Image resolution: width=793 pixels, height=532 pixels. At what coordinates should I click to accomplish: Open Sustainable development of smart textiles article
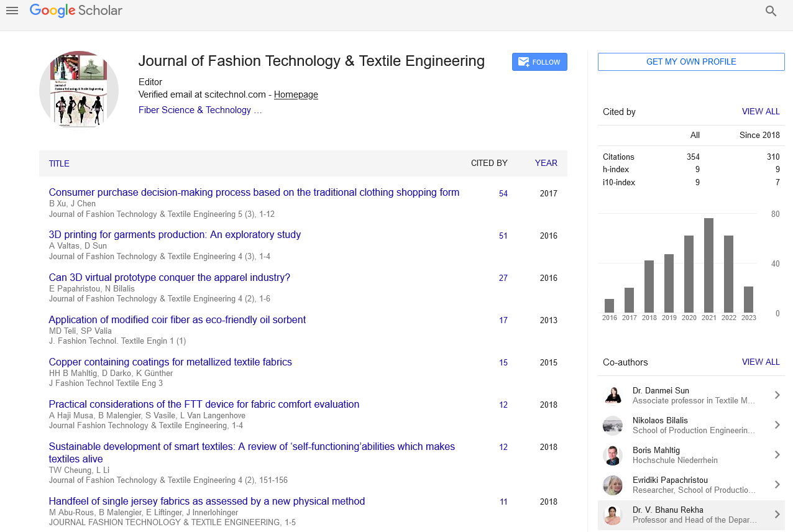(252, 452)
